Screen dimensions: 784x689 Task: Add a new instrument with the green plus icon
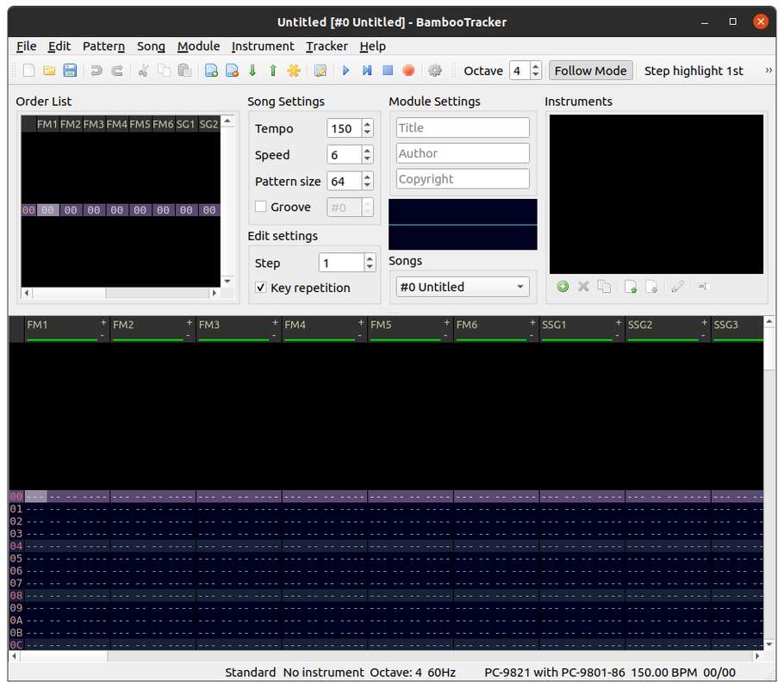tap(563, 287)
